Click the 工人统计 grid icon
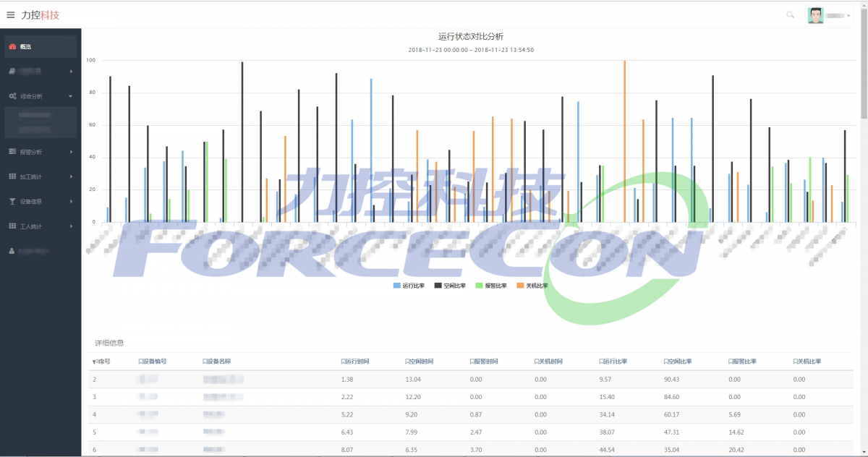Screen dimensions: 868x457 click(x=12, y=226)
